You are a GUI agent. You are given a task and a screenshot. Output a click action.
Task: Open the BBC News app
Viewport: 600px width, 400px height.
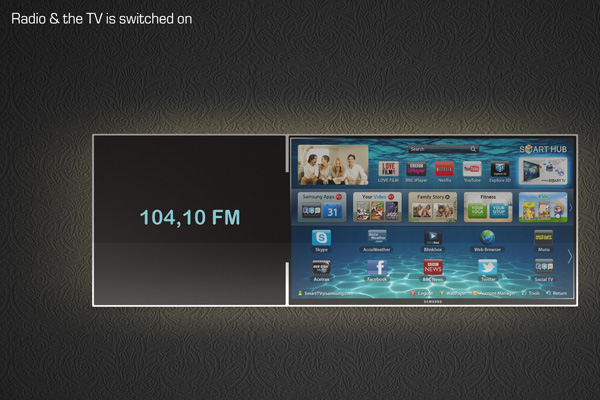(433, 268)
